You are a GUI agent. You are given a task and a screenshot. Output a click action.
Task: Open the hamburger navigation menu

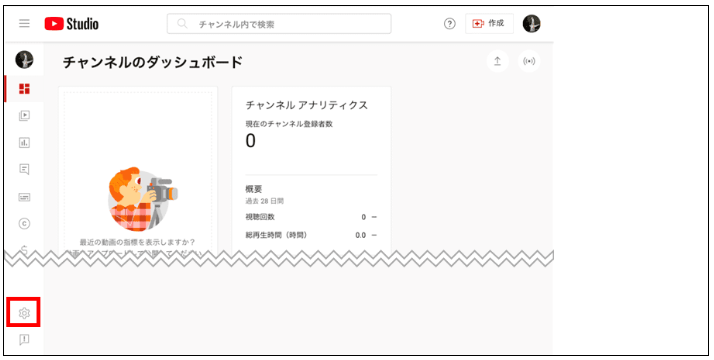click(24, 23)
